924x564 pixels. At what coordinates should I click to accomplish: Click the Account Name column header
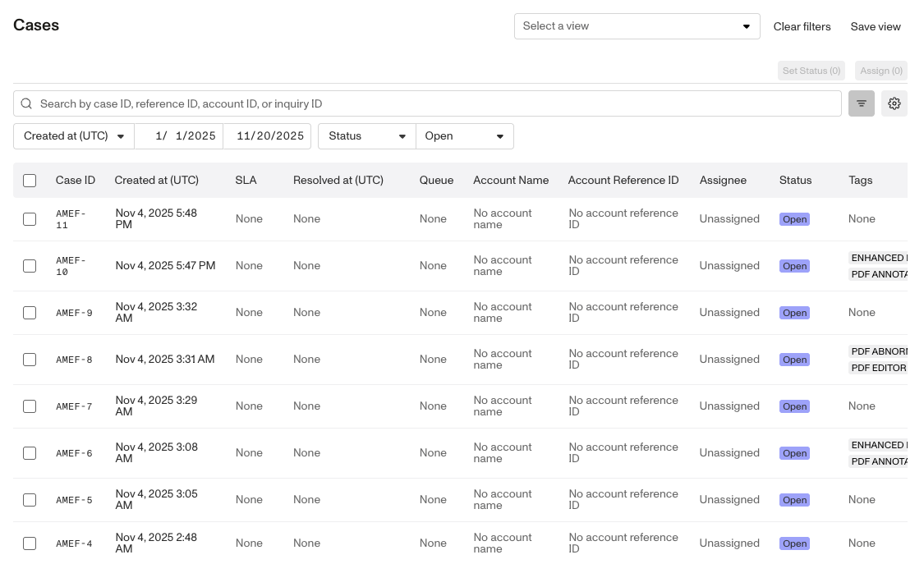point(511,180)
